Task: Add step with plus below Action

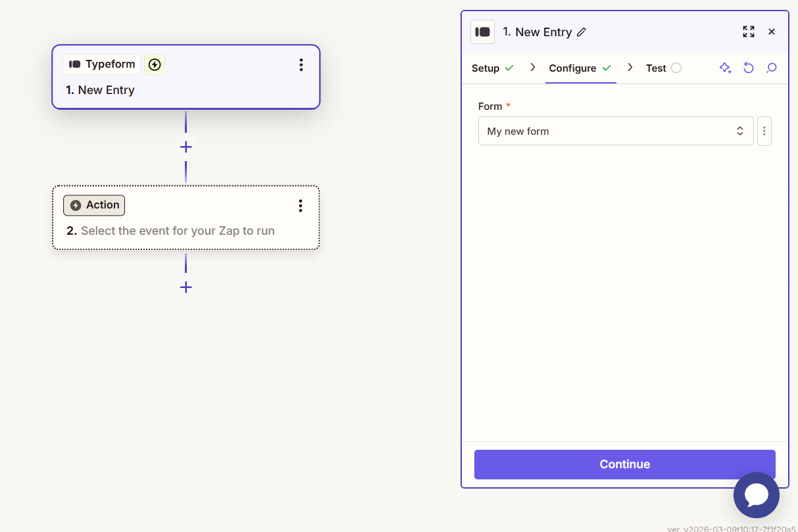Action: [x=186, y=287]
